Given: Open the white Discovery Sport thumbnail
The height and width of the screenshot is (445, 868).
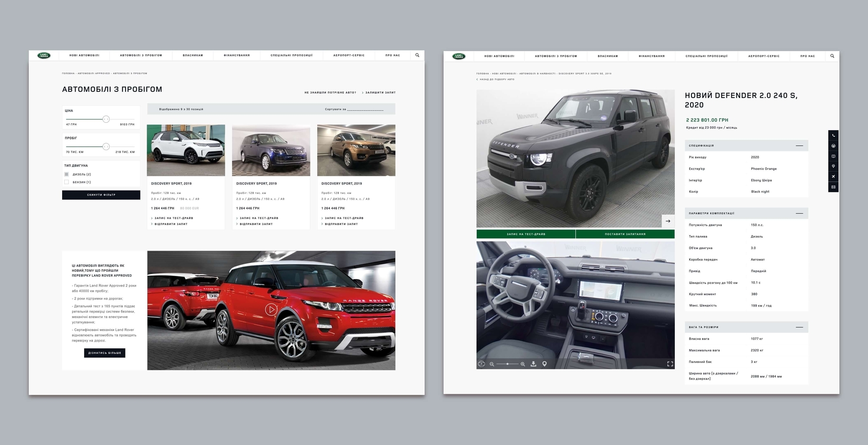Looking at the screenshot, I should click(186, 150).
